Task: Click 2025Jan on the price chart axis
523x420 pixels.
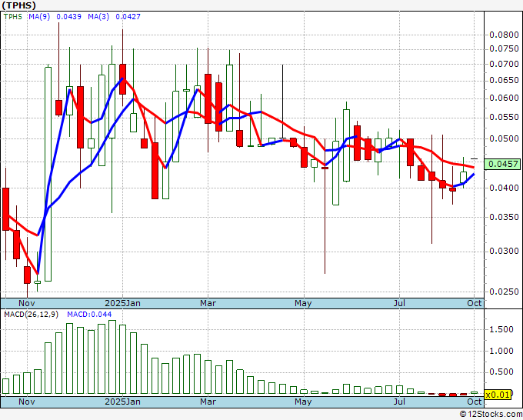Action: [122, 303]
